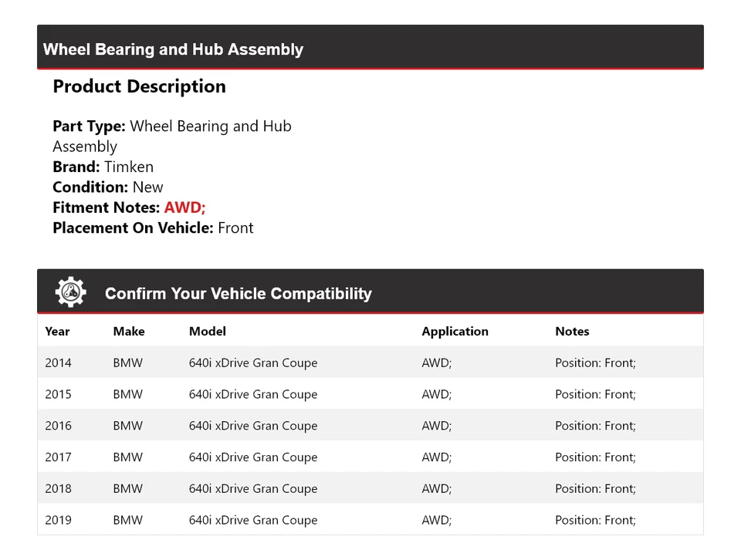
Task: Click the Wheel Bearing and Hub Assembly header
Action: click(x=173, y=49)
